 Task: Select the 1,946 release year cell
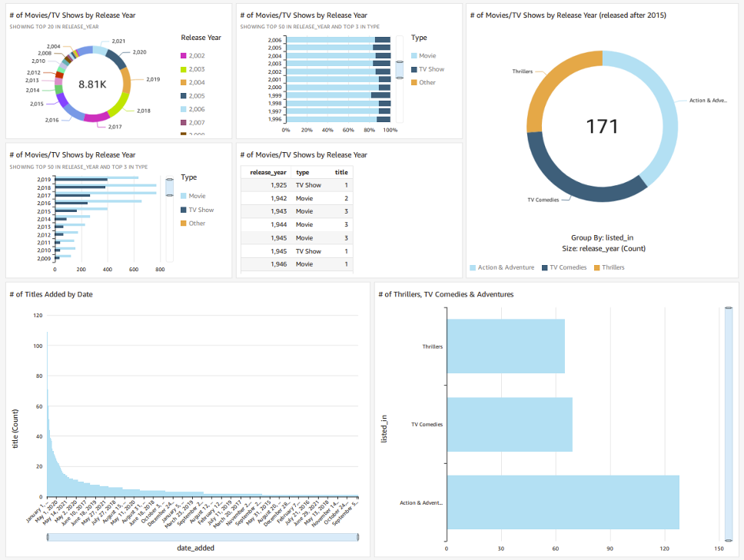coord(279,264)
